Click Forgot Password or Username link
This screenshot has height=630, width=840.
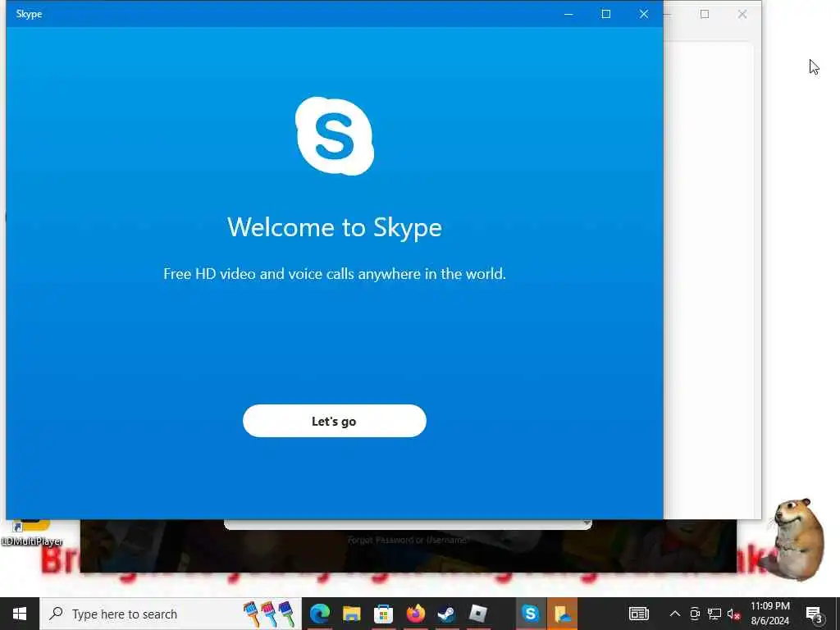tap(408, 540)
